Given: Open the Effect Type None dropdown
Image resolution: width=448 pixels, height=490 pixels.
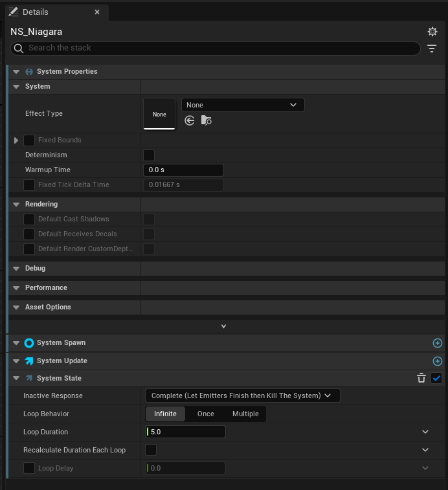Looking at the screenshot, I should 243,105.
